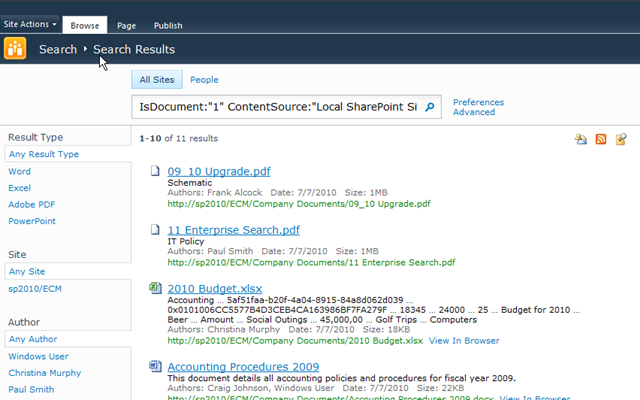Click the document icon beside 11 Enterprise Search.pdf
Viewport: 640px width, 400px height.
(155, 229)
